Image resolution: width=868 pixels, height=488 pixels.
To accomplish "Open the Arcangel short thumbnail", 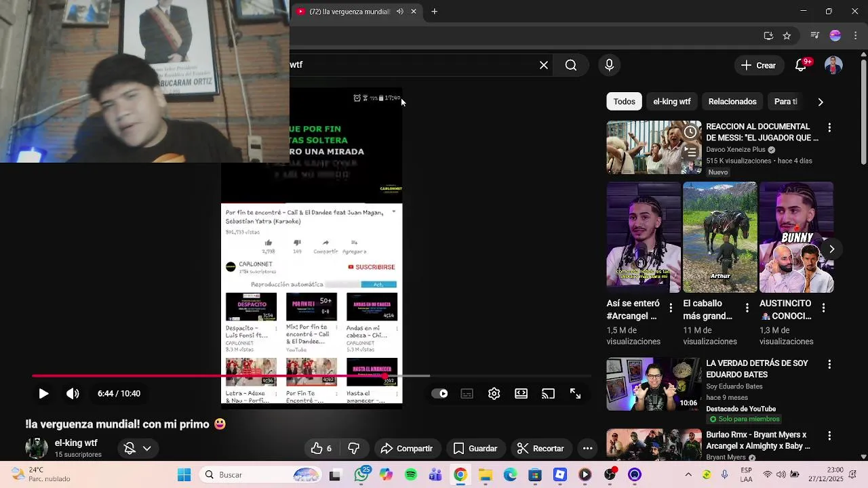I will 643,237.
